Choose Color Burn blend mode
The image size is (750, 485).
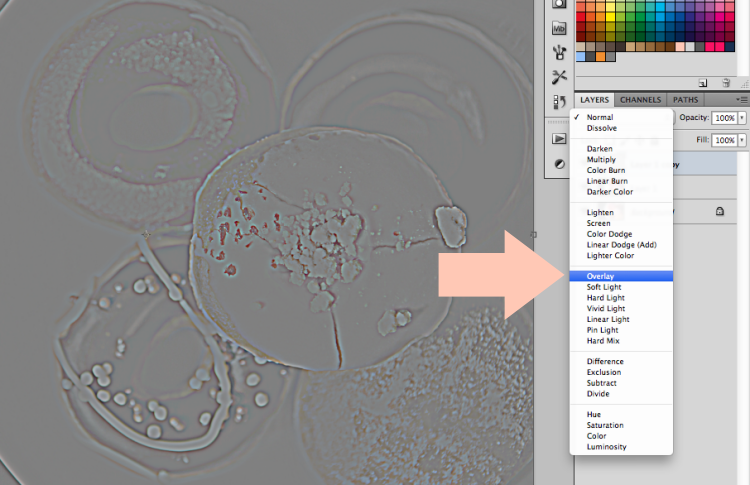pos(621,170)
